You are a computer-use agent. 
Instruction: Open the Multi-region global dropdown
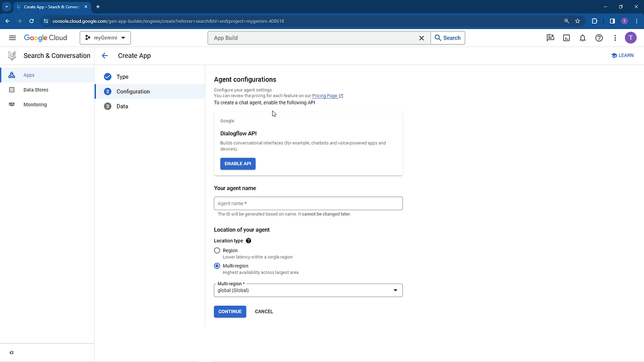pos(308,290)
